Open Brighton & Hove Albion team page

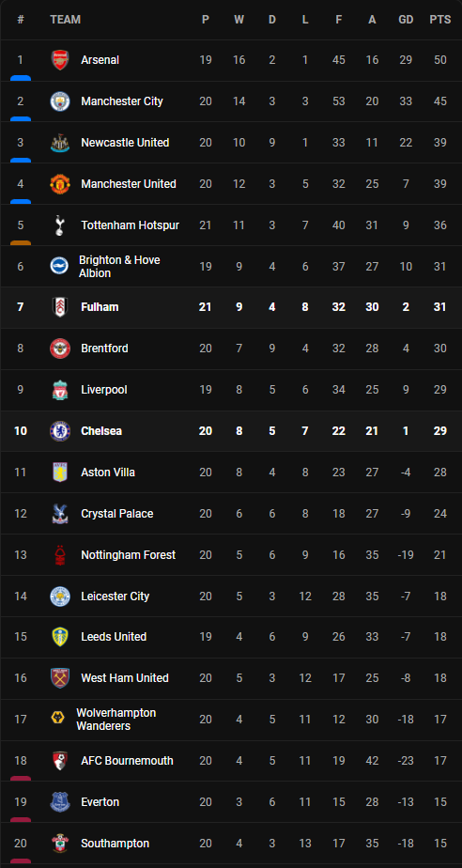coord(119,267)
